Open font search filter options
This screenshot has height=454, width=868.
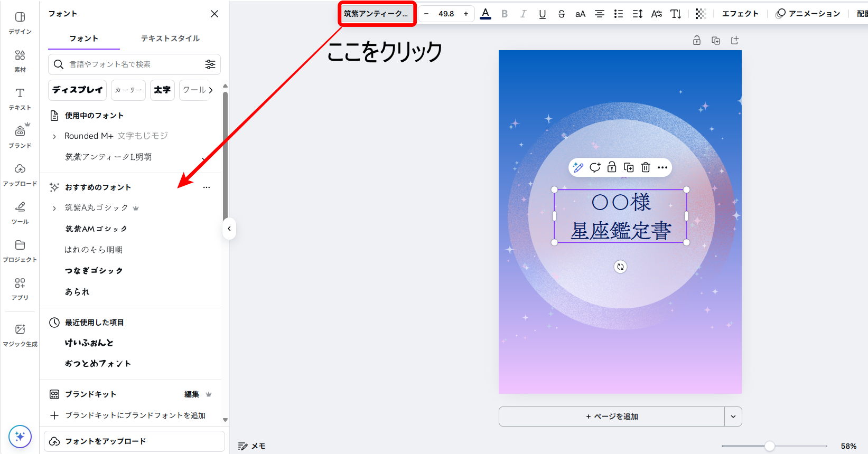(210, 64)
